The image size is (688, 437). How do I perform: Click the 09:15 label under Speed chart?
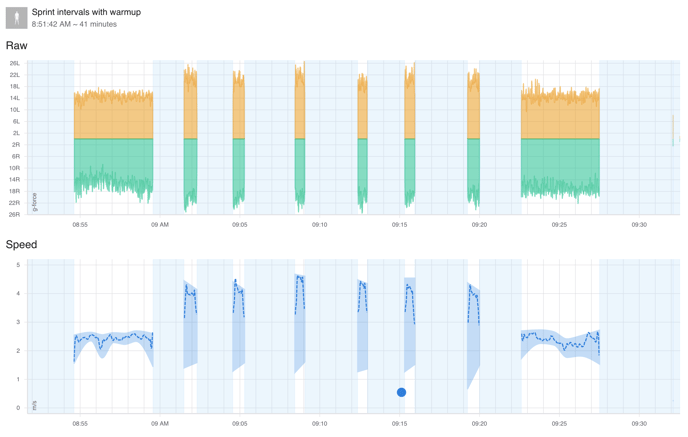[399, 424]
